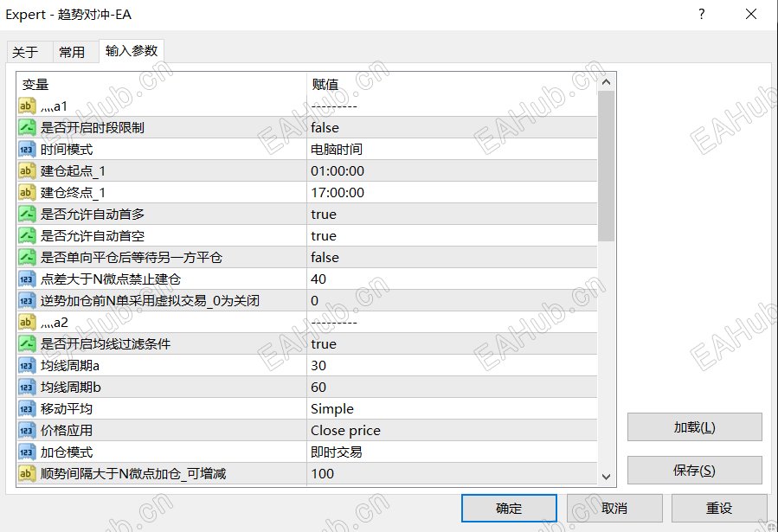This screenshot has width=778, height=532.
Task: Click the 赋值 column header
Action: (452, 84)
